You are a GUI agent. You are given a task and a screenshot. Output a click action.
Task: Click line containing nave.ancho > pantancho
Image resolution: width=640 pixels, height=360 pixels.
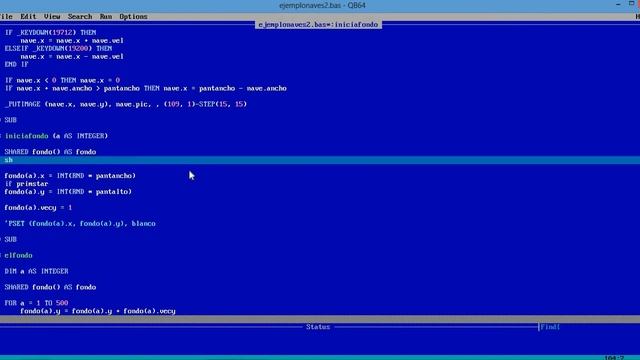(x=146, y=88)
